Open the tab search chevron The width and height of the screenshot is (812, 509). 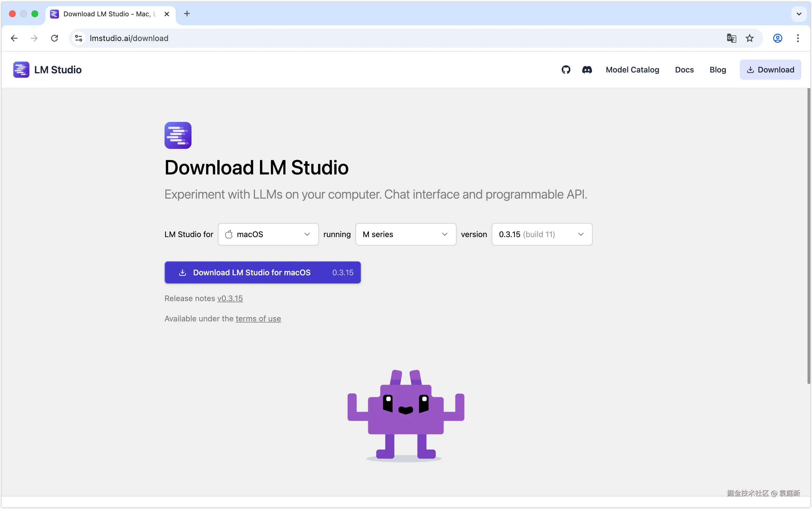tap(799, 14)
